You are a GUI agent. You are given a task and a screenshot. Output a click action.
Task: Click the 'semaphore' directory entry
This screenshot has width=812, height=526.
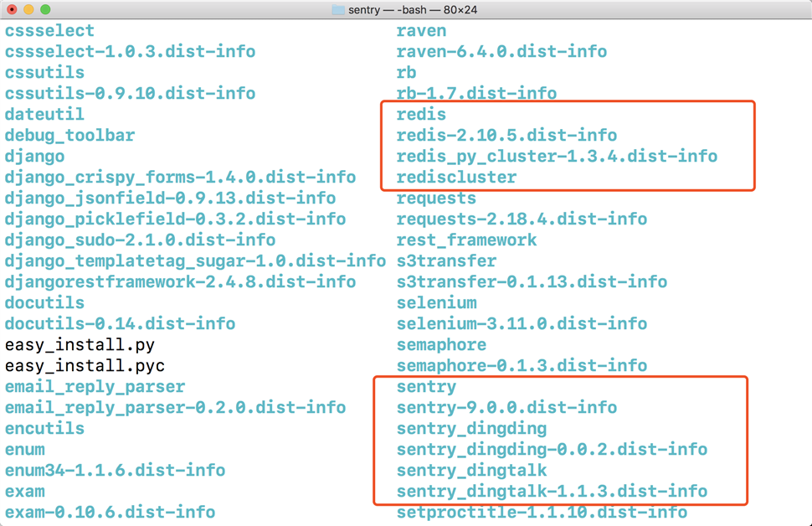(442, 345)
